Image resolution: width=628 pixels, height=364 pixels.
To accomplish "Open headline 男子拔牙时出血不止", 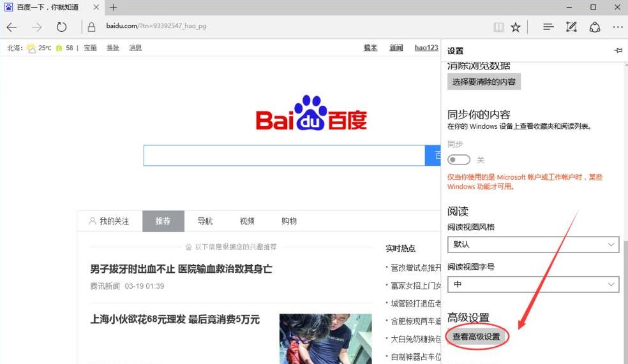I will tap(181, 269).
